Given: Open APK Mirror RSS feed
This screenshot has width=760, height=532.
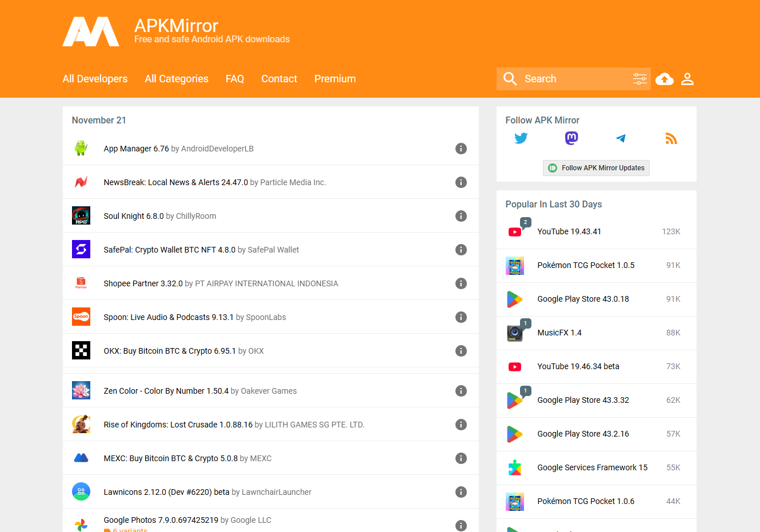Looking at the screenshot, I should pos(671,138).
